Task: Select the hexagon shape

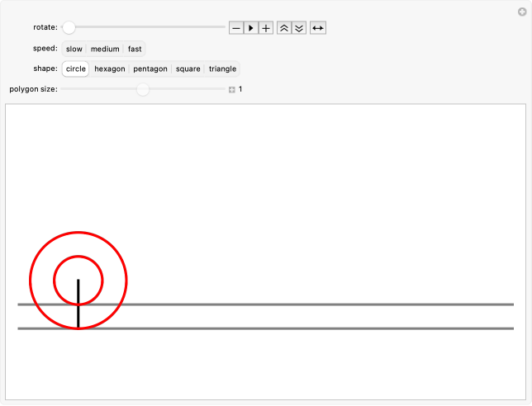Action: (x=110, y=69)
